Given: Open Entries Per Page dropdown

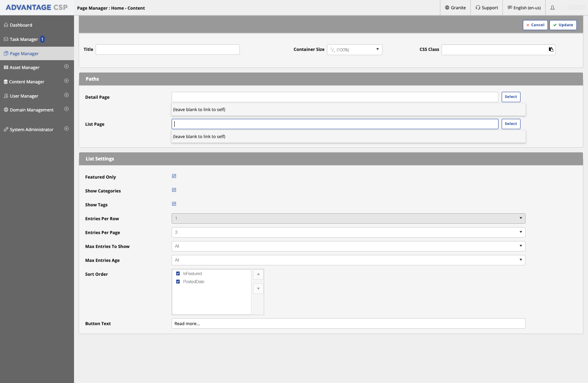Looking at the screenshot, I should pos(349,232).
